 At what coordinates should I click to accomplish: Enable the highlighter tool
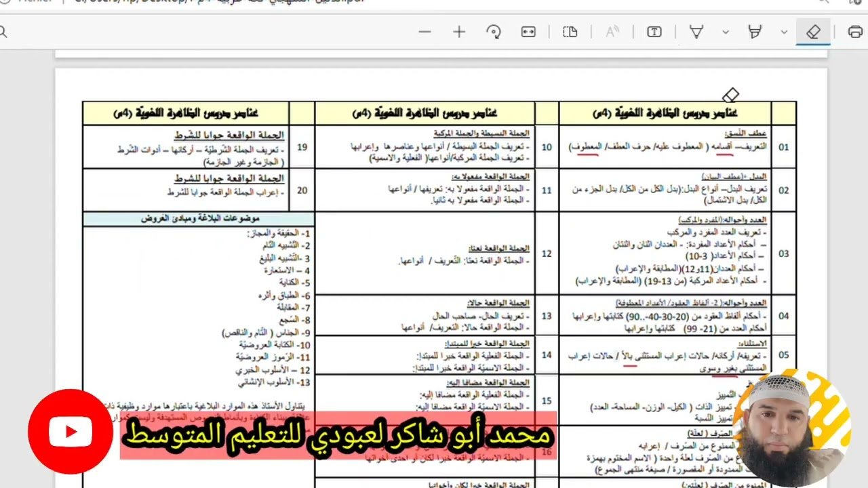click(754, 32)
